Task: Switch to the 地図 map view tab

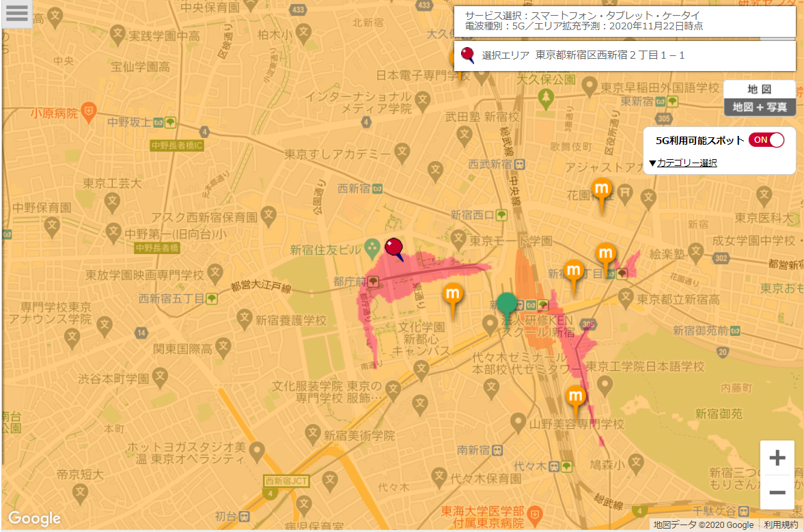Action: [759, 89]
